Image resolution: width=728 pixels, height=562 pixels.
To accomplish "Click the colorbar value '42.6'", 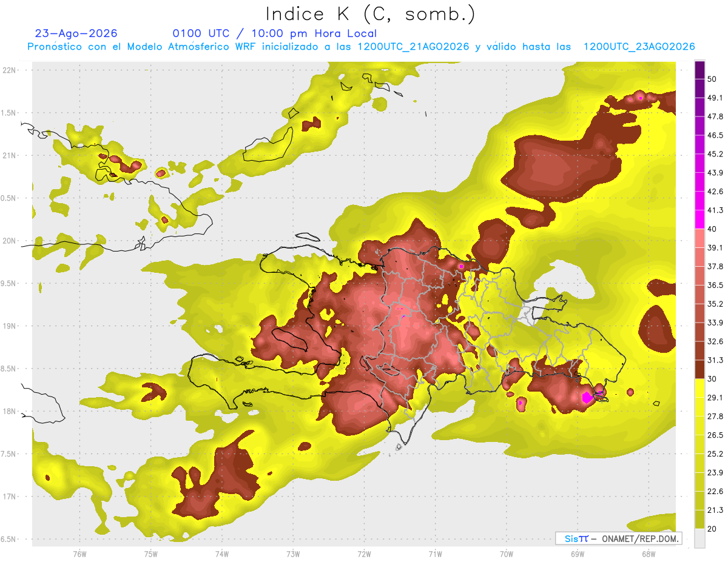I will click(715, 192).
